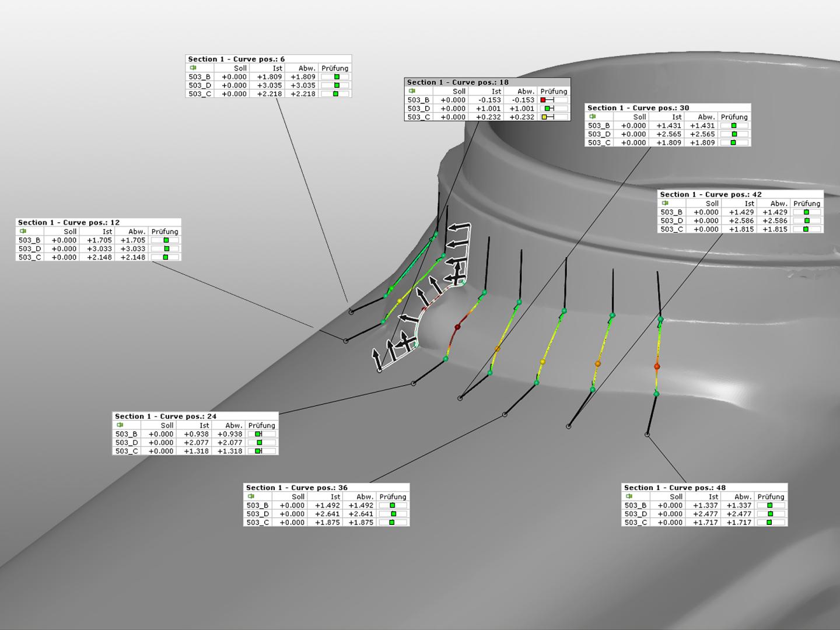Click the element flag icon in Curve pos.: 6 label
The height and width of the screenshot is (630, 840).
tap(192, 68)
